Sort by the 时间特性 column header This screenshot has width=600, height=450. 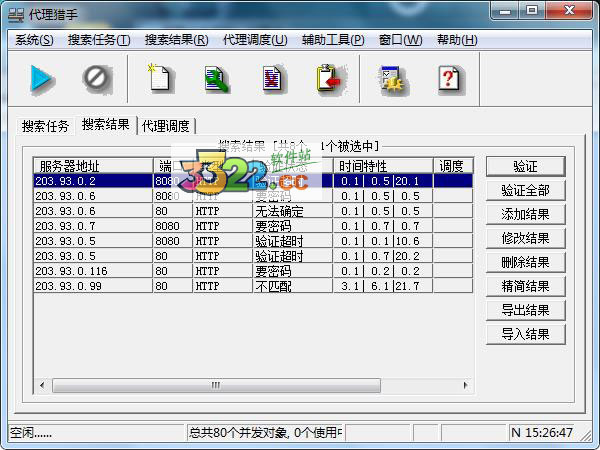click(383, 166)
